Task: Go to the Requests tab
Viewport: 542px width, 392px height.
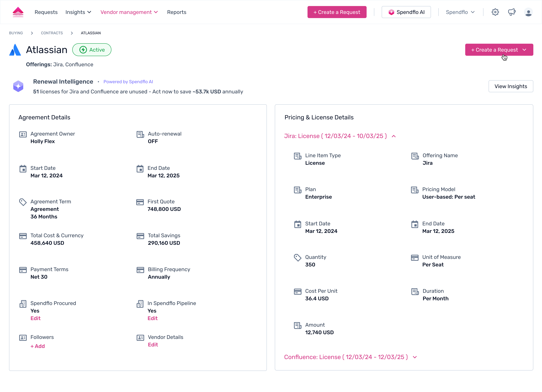Action: (x=46, y=12)
